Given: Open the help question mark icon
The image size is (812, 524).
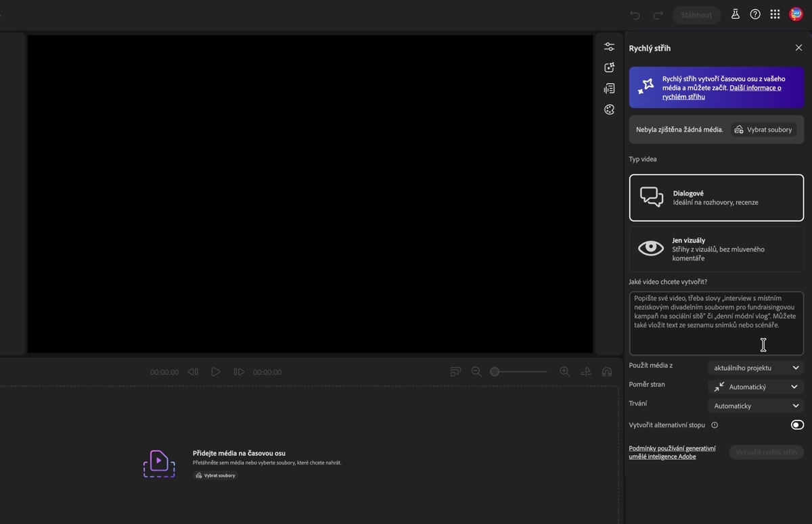Looking at the screenshot, I should click(755, 14).
